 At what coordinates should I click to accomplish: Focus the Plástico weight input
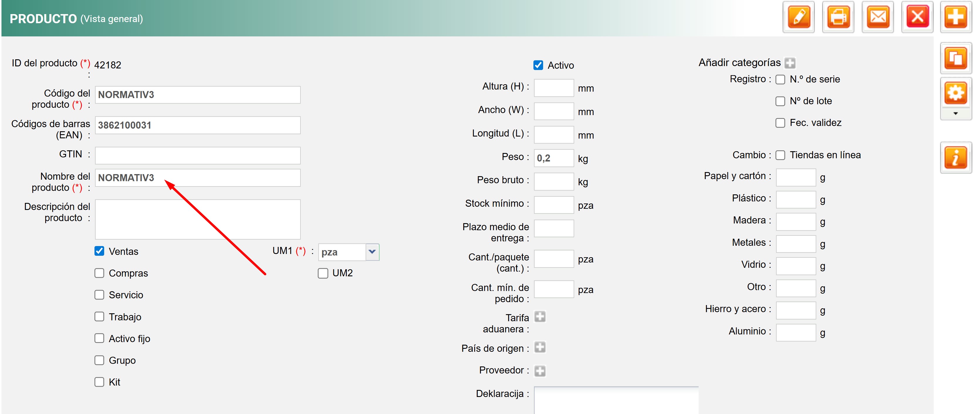(x=796, y=200)
